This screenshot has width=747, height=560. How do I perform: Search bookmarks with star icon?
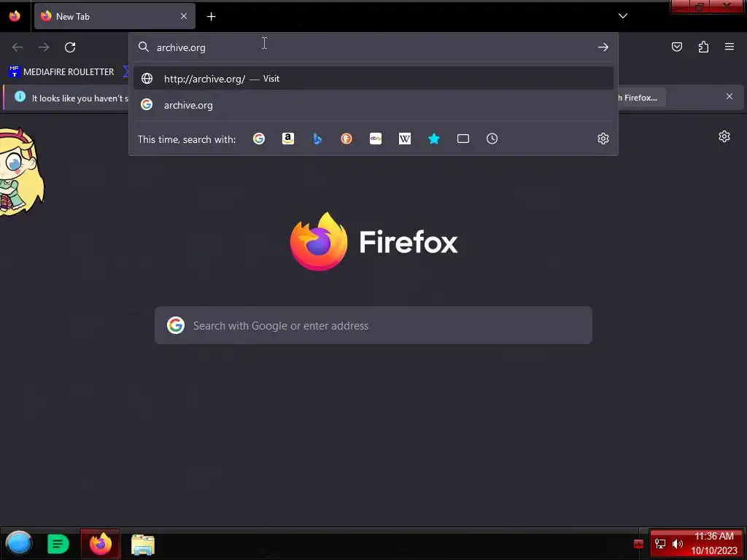(x=433, y=139)
